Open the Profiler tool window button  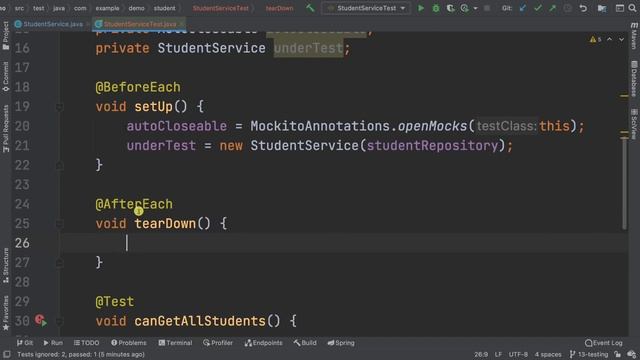point(218,343)
